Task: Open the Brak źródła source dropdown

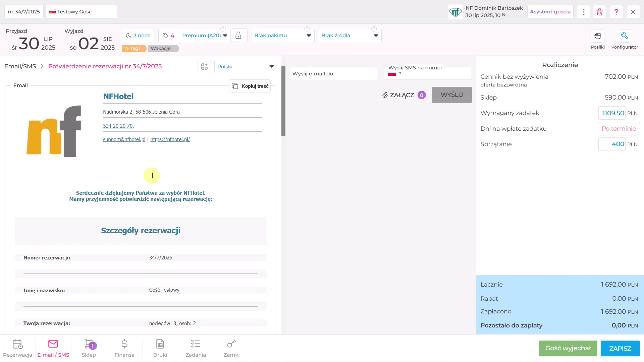Action: click(350, 35)
